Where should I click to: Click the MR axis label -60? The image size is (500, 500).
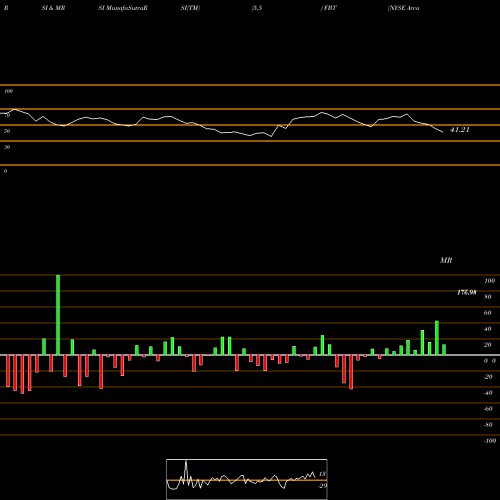tap(488, 409)
